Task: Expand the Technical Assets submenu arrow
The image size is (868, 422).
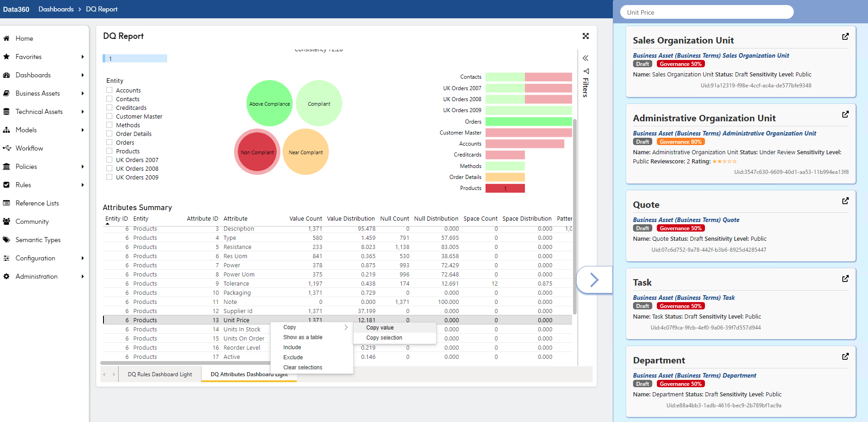Action: click(x=82, y=112)
